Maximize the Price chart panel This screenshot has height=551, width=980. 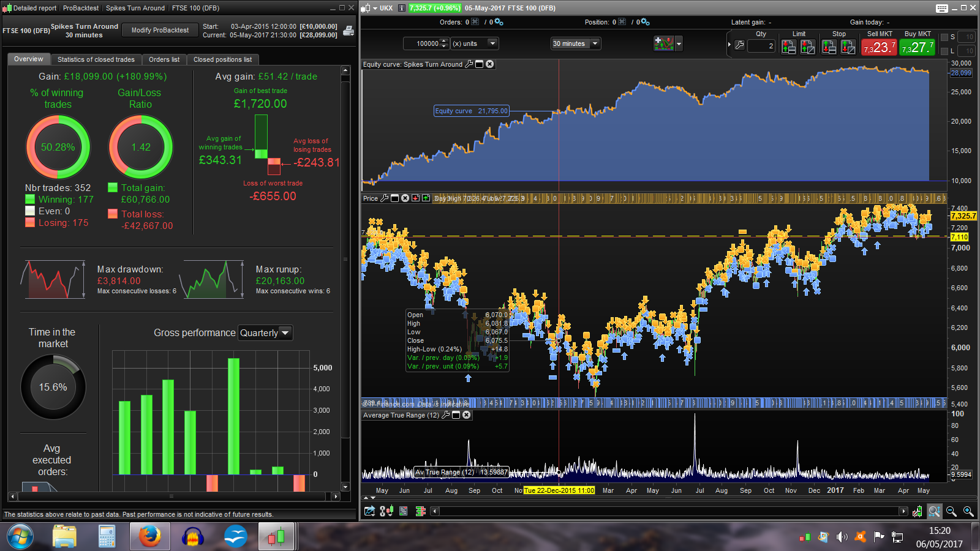tap(395, 198)
